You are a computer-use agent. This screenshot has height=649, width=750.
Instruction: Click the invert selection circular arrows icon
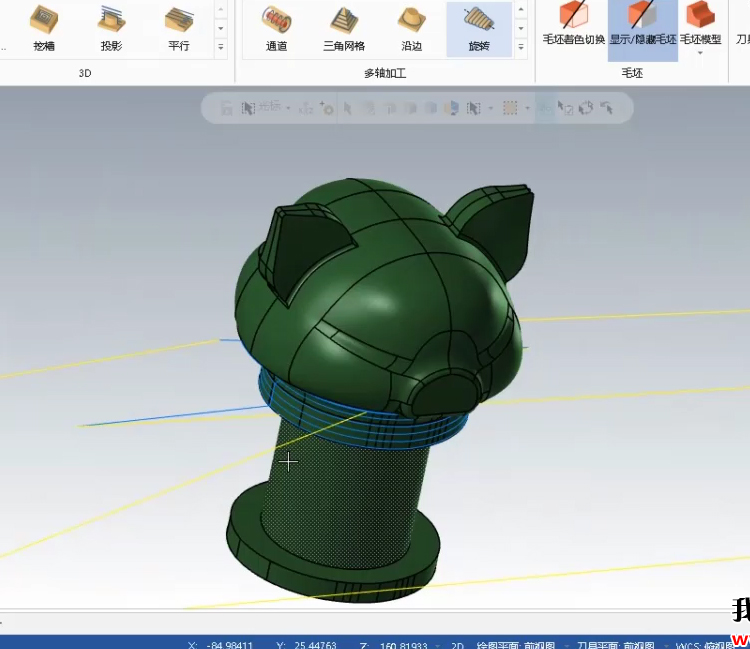point(586,108)
